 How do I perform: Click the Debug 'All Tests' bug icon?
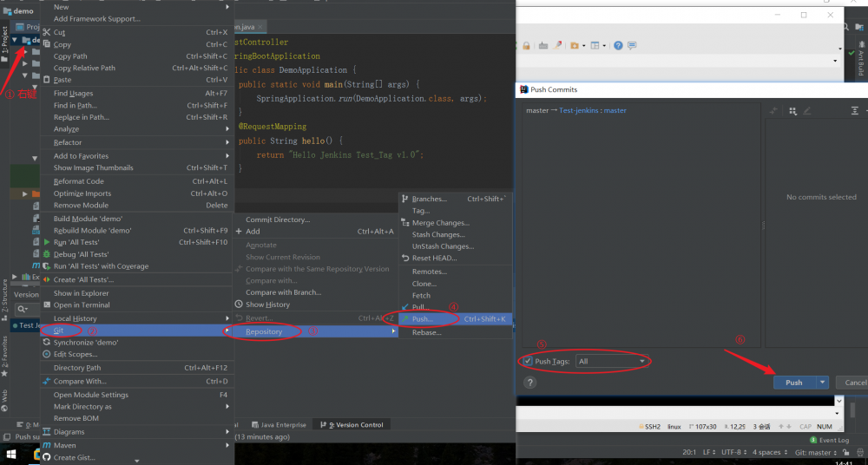(x=47, y=254)
